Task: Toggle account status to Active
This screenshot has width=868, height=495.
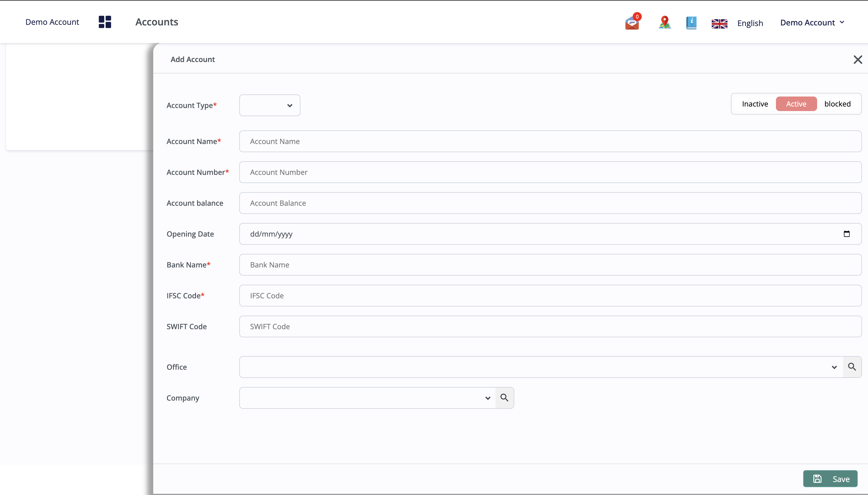Action: [x=796, y=104]
